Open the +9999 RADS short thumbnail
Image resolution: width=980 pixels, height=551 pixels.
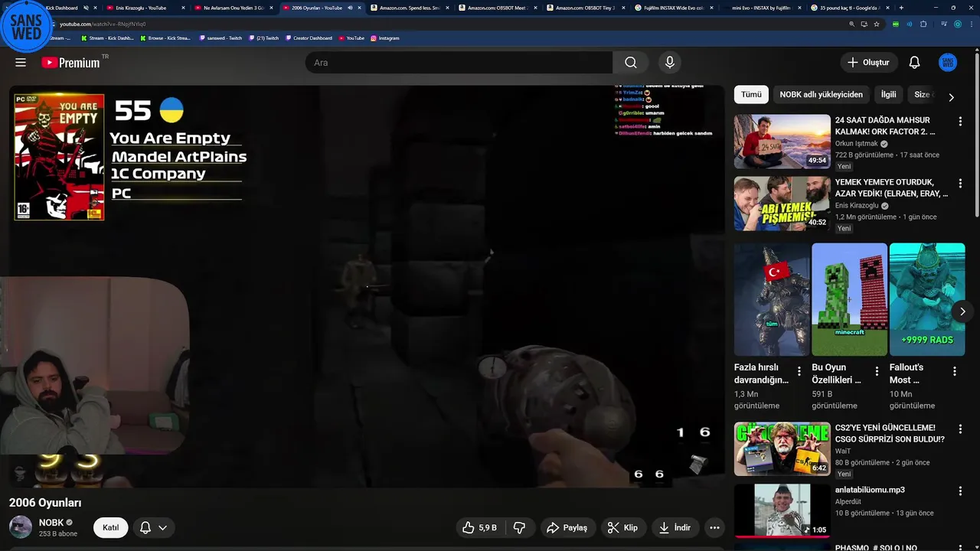coord(927,299)
